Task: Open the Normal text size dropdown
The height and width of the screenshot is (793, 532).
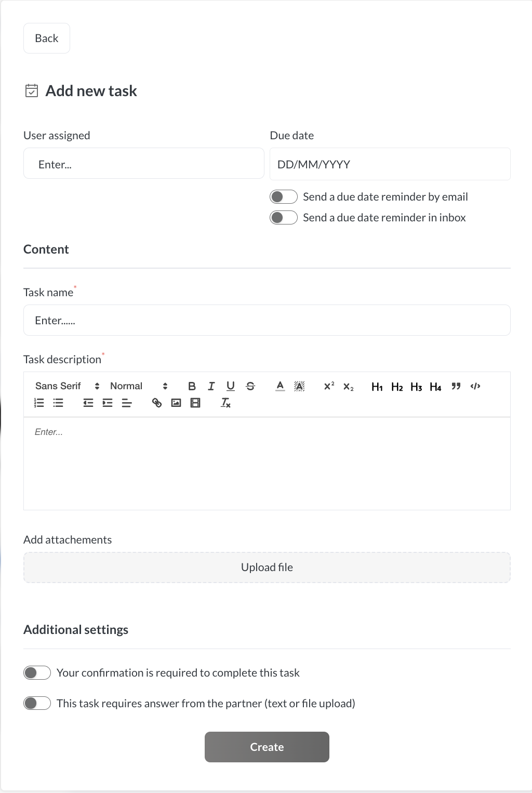Action: click(x=139, y=386)
